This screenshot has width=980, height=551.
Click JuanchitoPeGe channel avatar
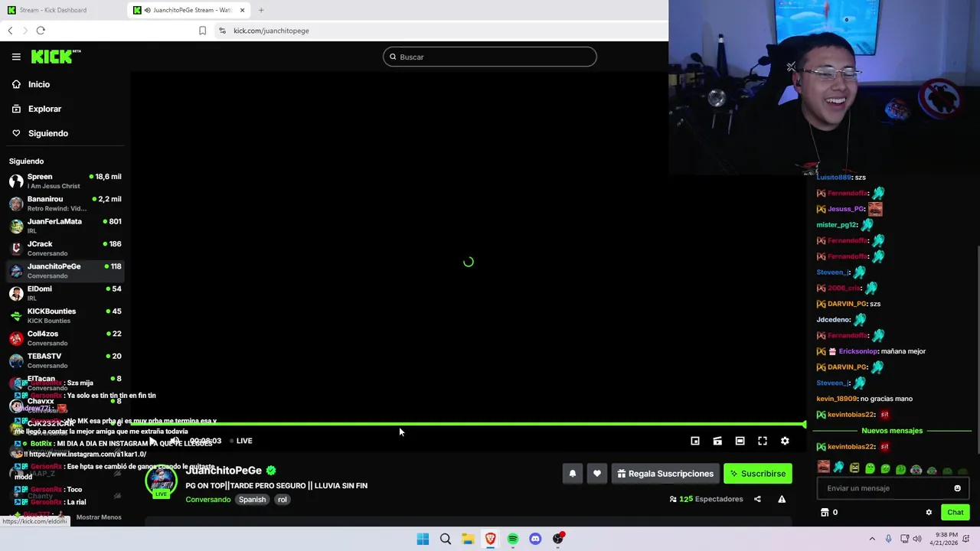tap(161, 481)
